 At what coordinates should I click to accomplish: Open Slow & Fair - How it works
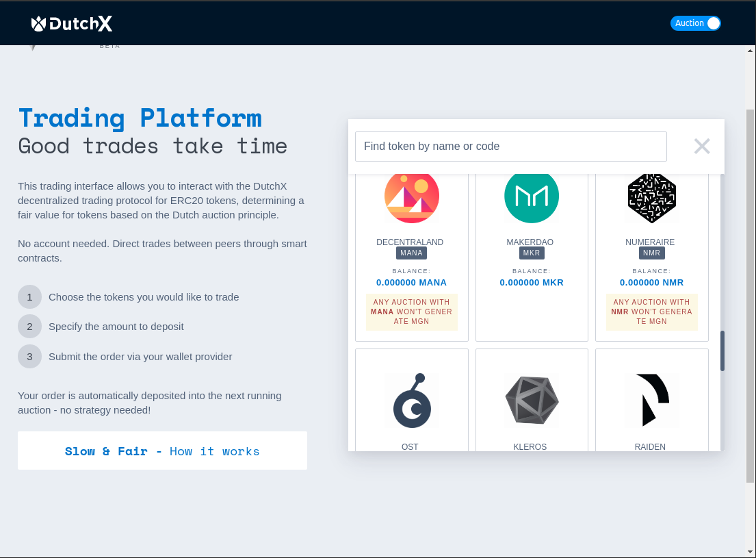click(162, 451)
